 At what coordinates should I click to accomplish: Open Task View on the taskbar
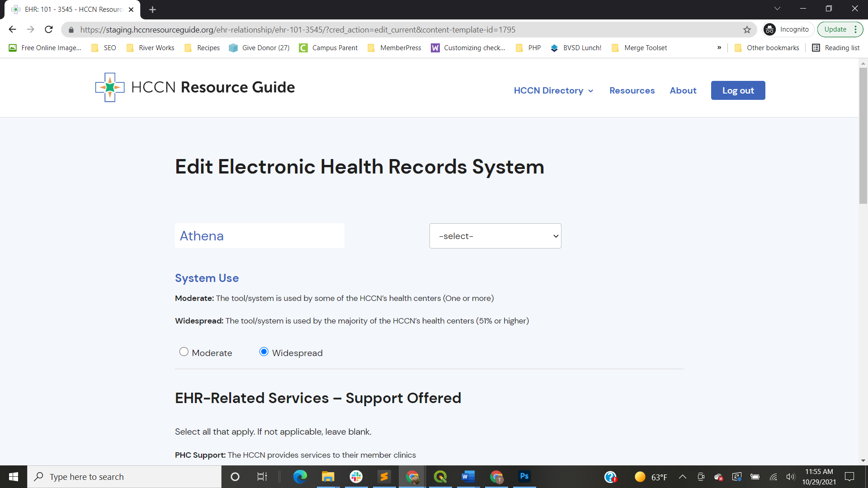[262, 477]
